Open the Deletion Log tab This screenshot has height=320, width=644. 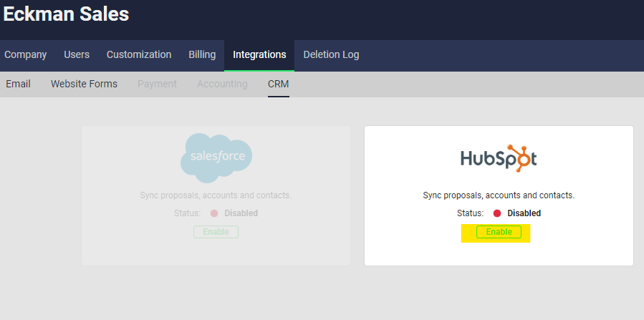[x=331, y=54]
